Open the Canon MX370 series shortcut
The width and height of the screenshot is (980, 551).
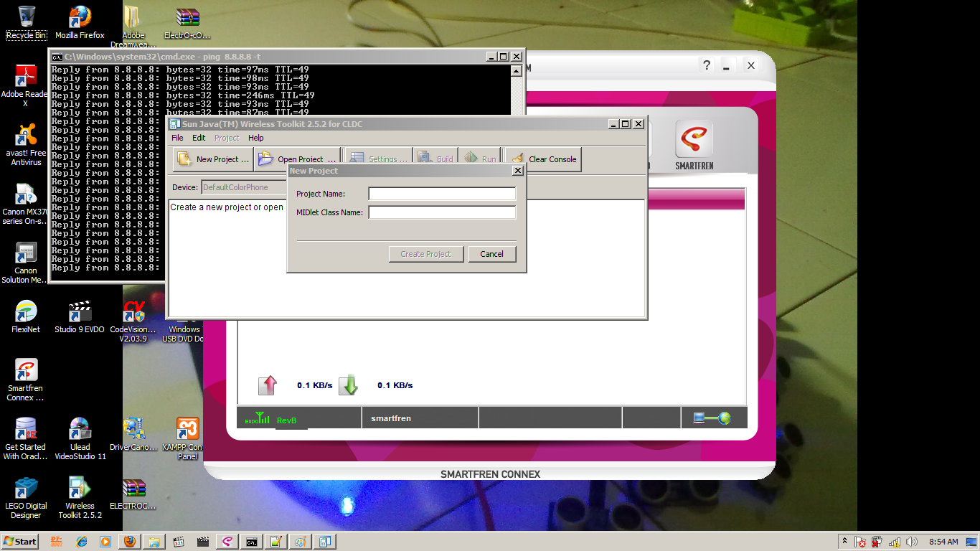(26, 203)
